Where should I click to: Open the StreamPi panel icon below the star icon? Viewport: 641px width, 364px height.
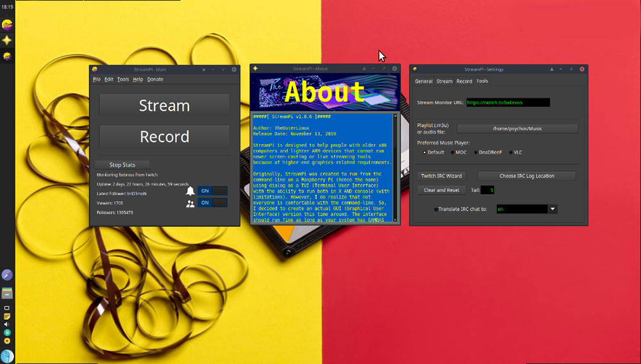(x=7, y=56)
